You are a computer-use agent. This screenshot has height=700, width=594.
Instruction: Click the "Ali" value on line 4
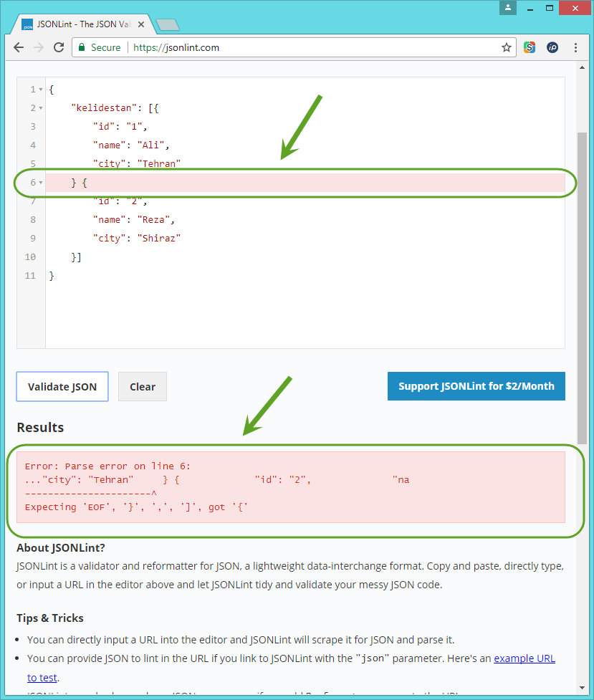click(150, 145)
